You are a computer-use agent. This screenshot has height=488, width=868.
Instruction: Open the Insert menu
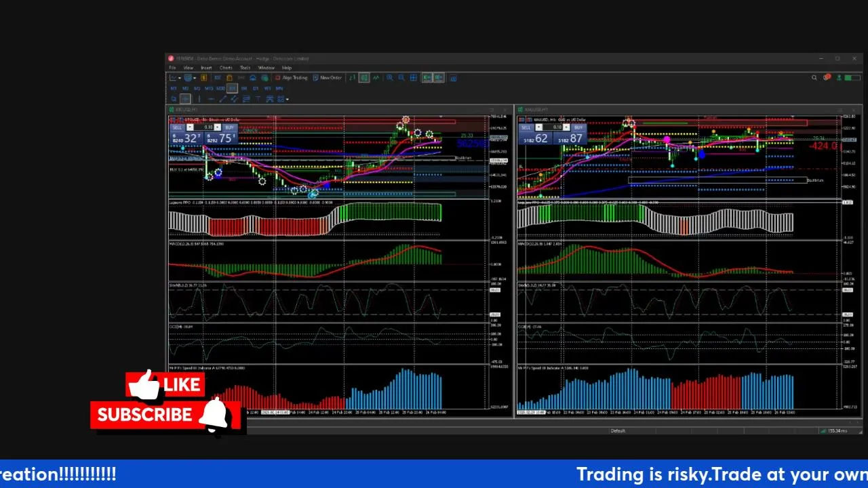point(206,68)
